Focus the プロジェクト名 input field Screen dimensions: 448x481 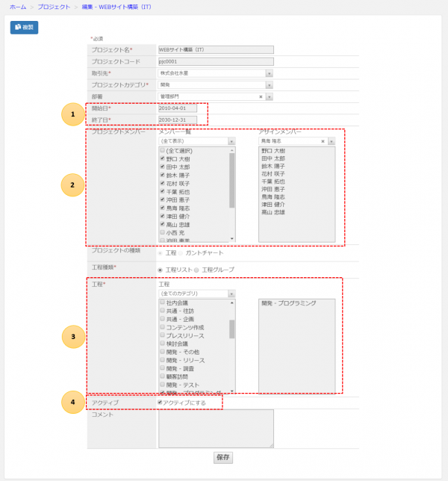click(216, 50)
